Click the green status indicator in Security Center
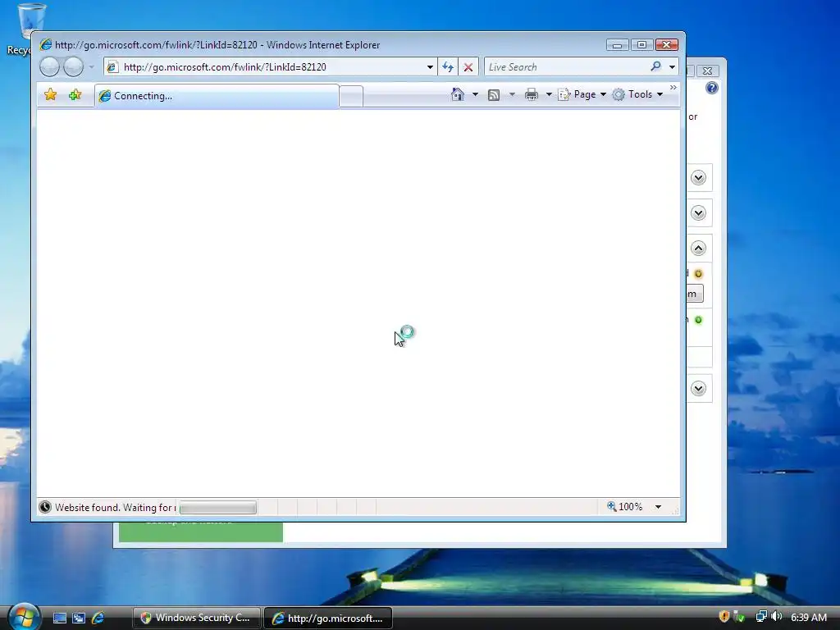Image resolution: width=840 pixels, height=630 pixels. pos(698,320)
